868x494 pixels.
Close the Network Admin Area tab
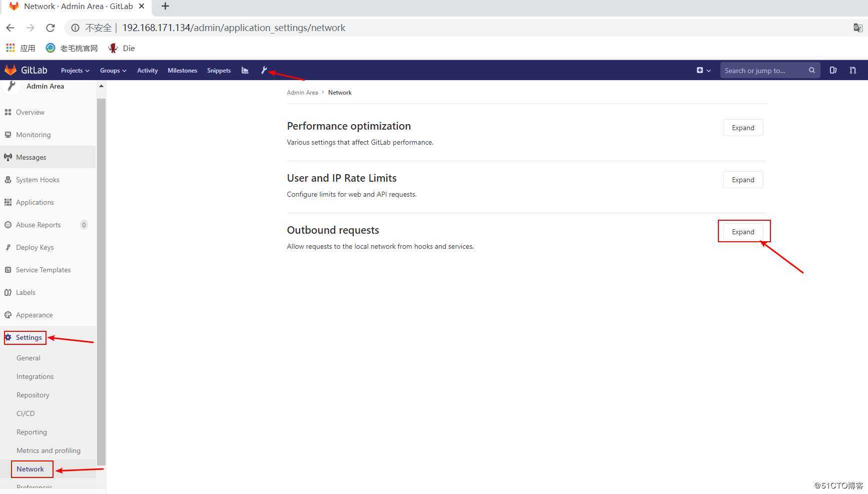(142, 7)
